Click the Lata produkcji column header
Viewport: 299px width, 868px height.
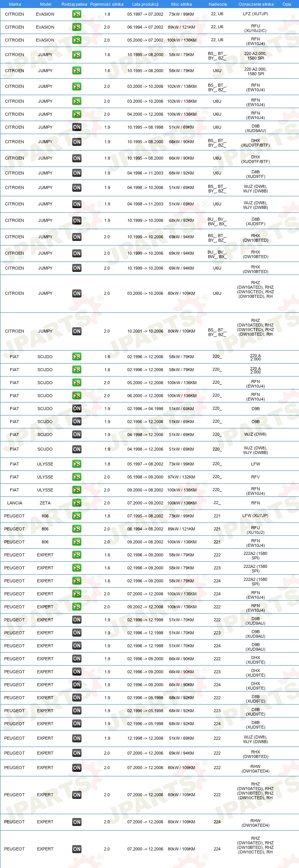tap(145, 4)
